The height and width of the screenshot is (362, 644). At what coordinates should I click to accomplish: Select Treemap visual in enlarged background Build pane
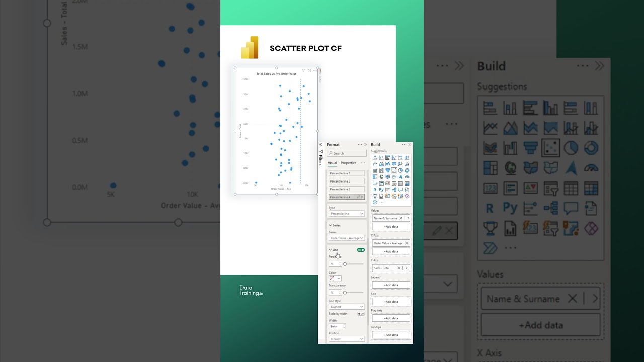click(x=490, y=168)
